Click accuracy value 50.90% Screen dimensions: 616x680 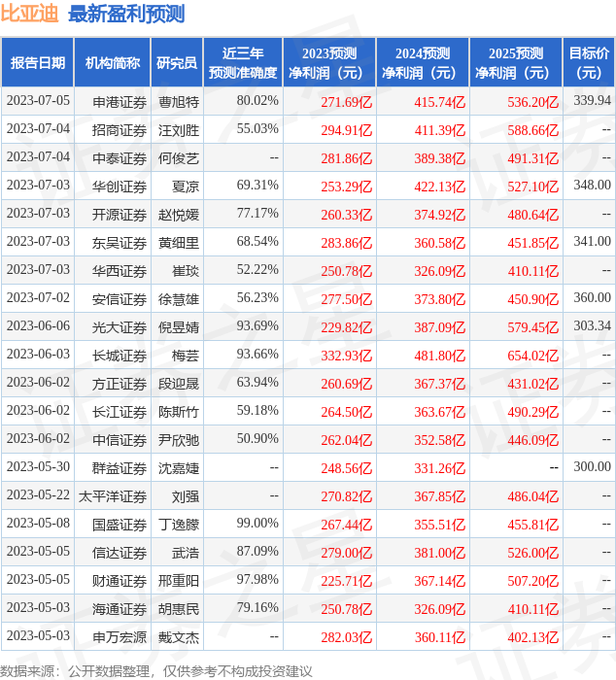coord(257,439)
